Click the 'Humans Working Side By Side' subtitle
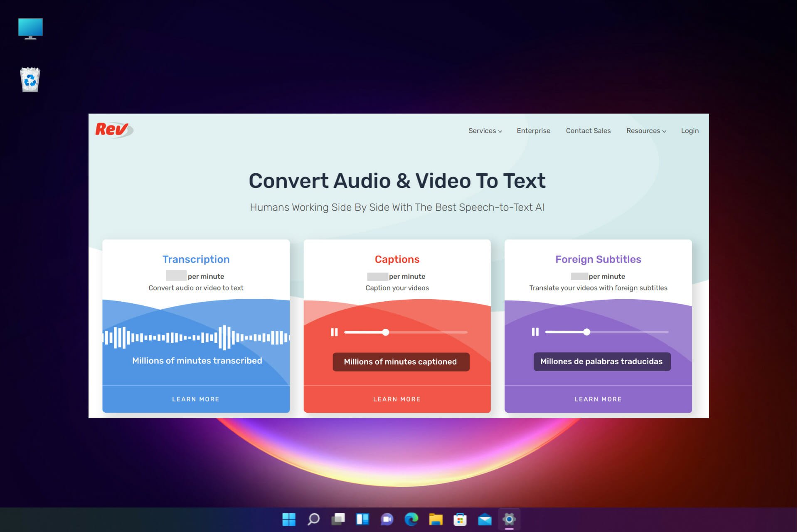 [x=397, y=207]
